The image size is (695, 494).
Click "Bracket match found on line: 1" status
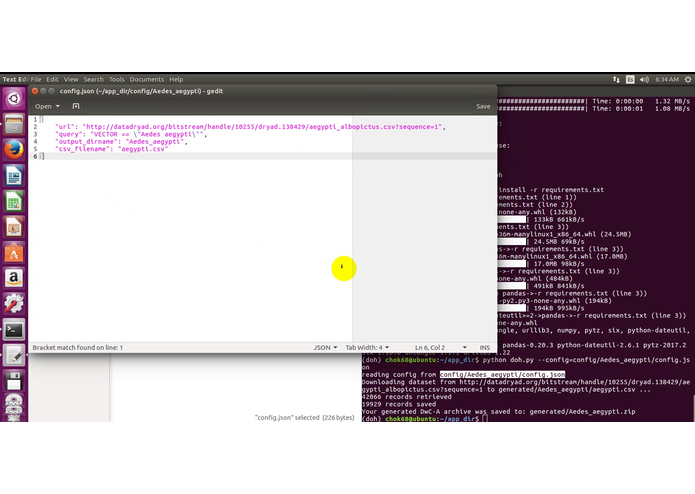pos(78,347)
